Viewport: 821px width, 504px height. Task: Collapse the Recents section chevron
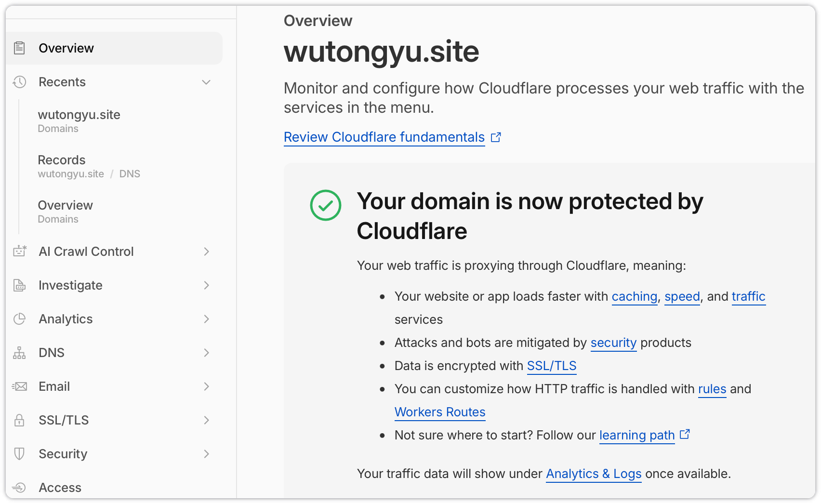(206, 82)
